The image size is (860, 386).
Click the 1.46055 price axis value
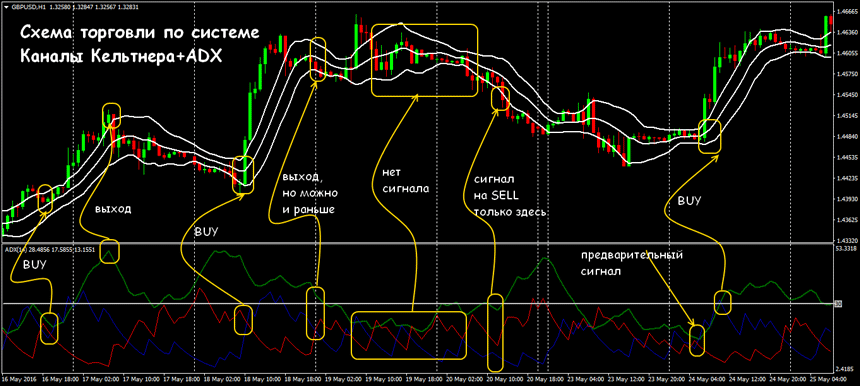point(847,53)
